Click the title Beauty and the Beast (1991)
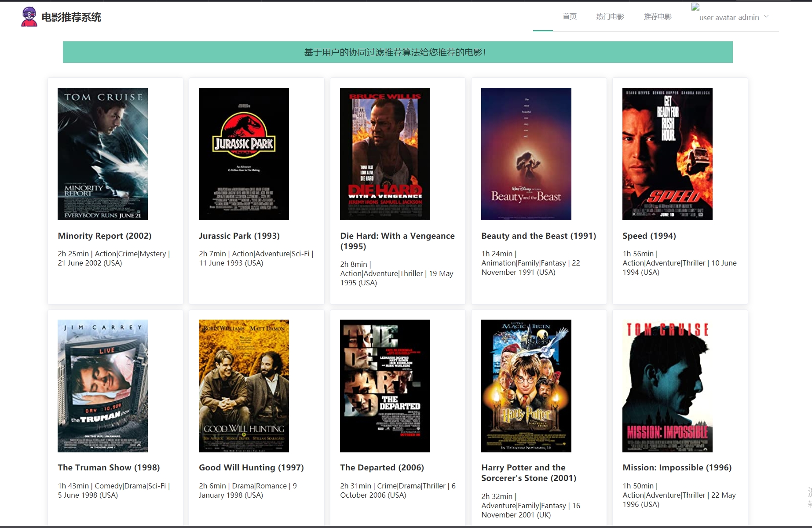Viewport: 812px width, 528px height. pos(539,236)
